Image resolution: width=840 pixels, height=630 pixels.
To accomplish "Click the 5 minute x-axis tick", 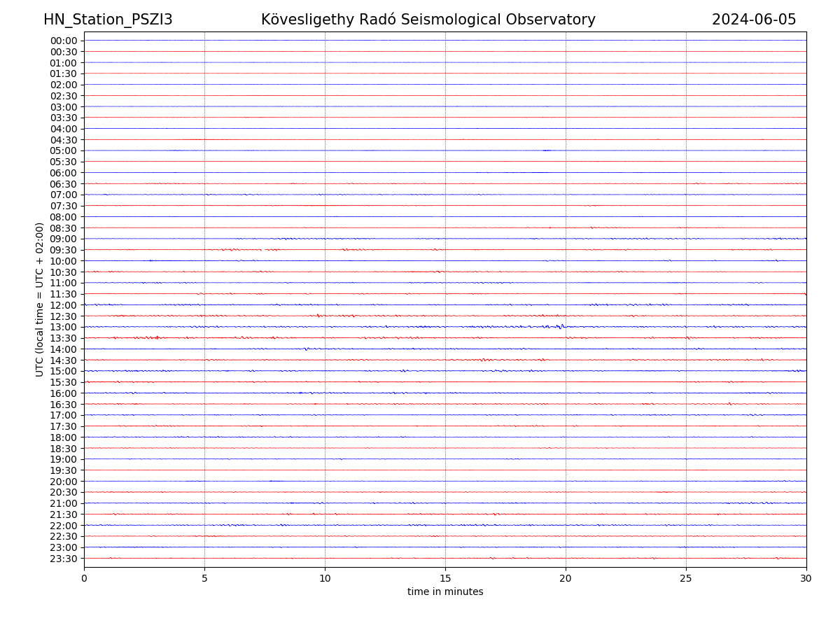I will 204,578.
